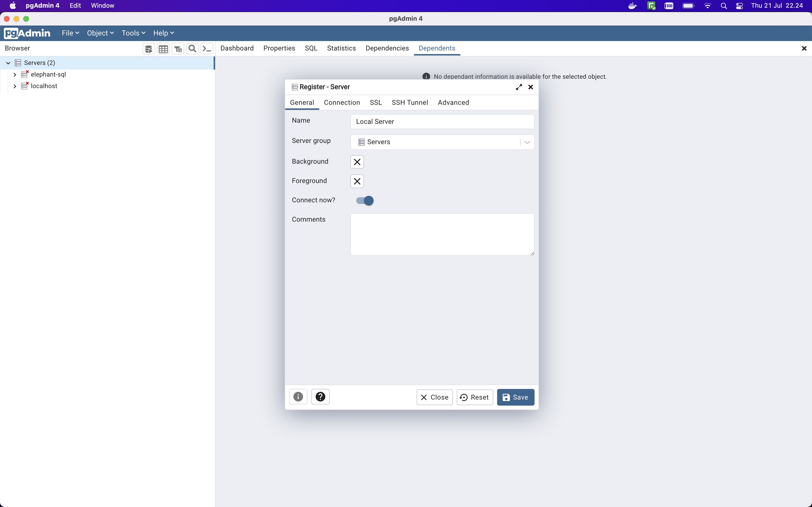The width and height of the screenshot is (812, 507).
Task: Click Reset to clear form fields
Action: click(x=475, y=397)
